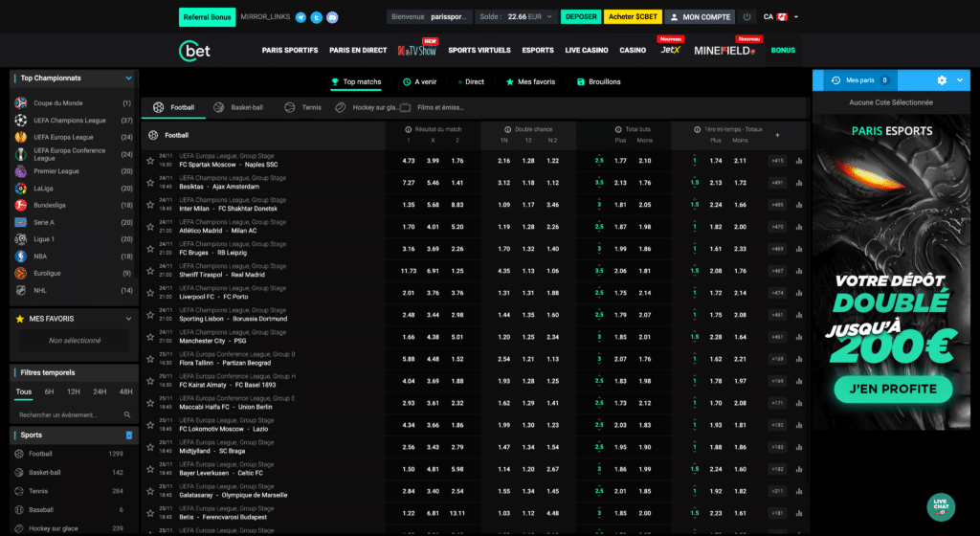Open the LIVE CASINO menu link
Screen dimensions: 980x536
tap(587, 51)
